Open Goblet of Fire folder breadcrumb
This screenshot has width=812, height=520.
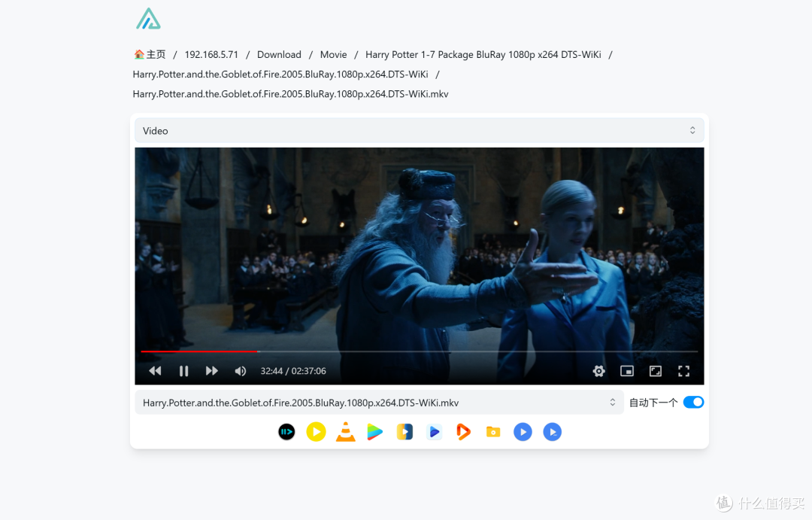280,75
